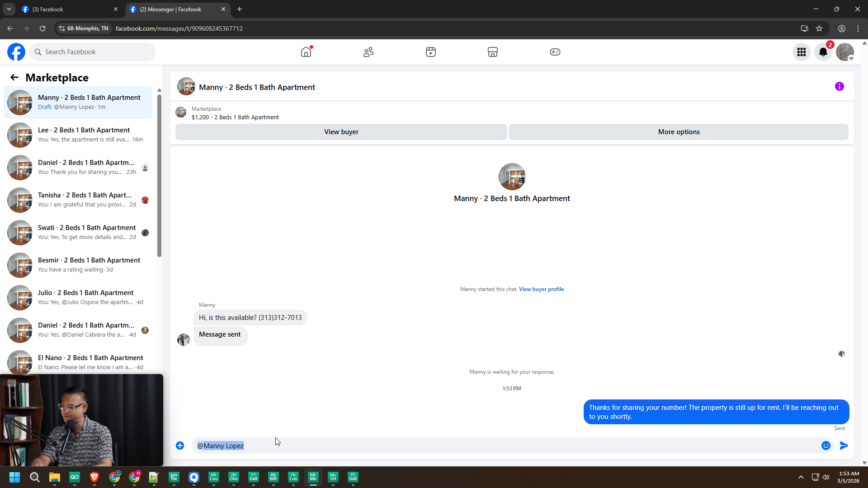Open the emoji picker
This screenshot has width=868, height=488.
826,446
